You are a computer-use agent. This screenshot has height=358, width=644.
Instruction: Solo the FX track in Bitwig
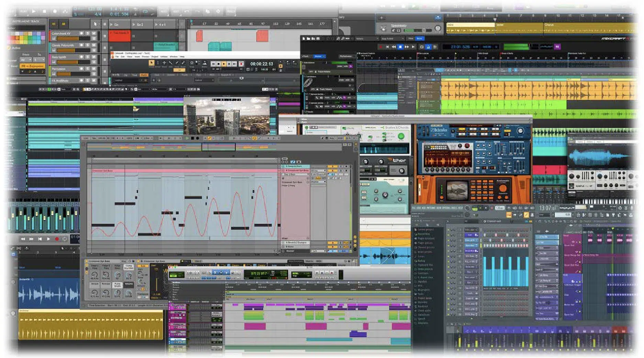(x=88, y=80)
